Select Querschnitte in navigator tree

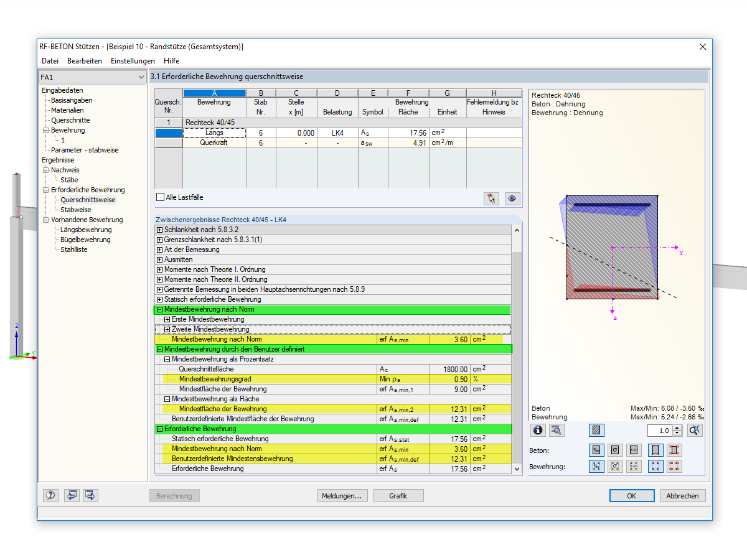coord(70,120)
